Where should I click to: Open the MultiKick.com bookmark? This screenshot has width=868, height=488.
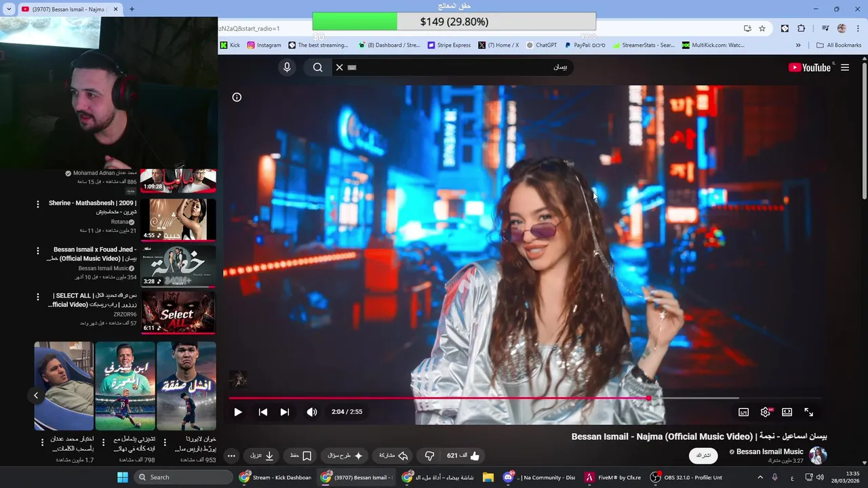click(713, 45)
